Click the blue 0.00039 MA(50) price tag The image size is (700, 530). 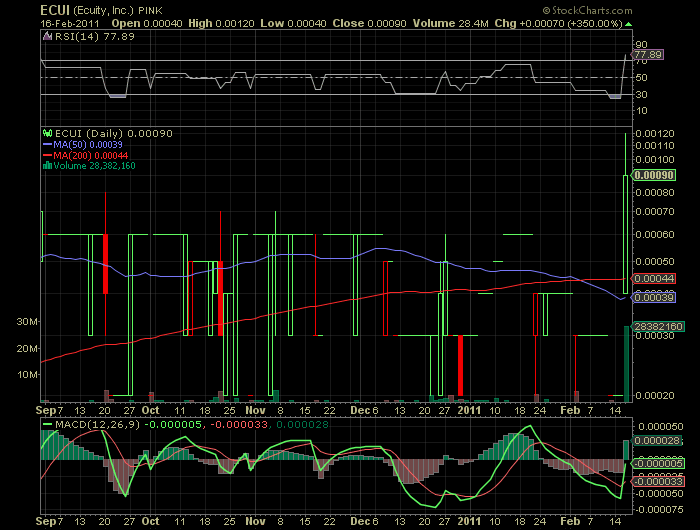click(654, 297)
